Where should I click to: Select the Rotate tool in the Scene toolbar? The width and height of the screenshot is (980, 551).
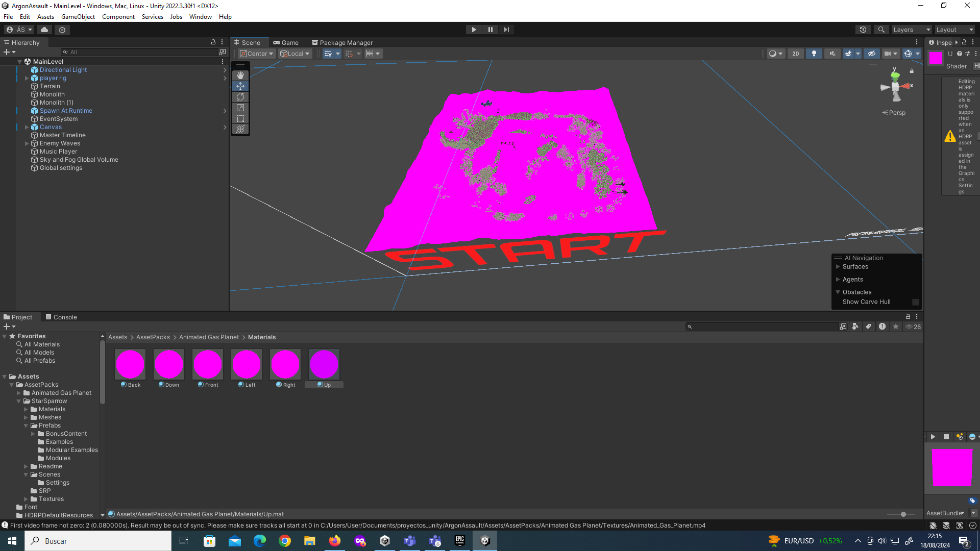(x=240, y=97)
